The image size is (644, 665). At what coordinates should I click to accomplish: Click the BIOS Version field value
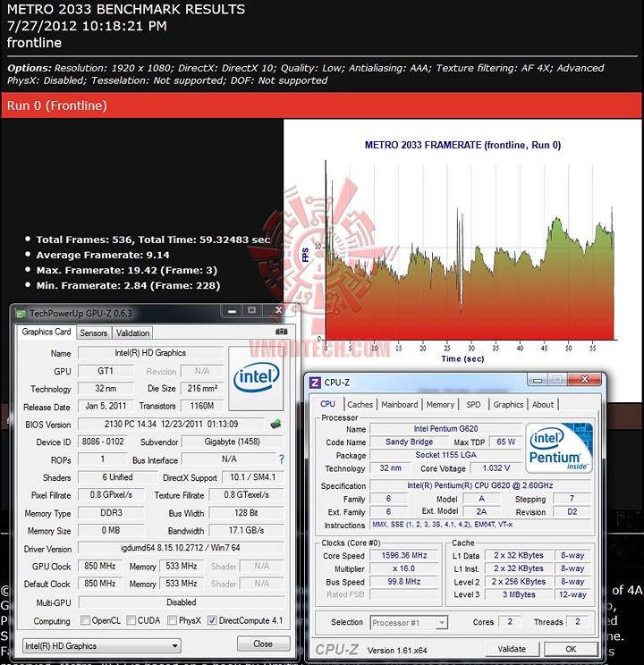click(x=171, y=424)
